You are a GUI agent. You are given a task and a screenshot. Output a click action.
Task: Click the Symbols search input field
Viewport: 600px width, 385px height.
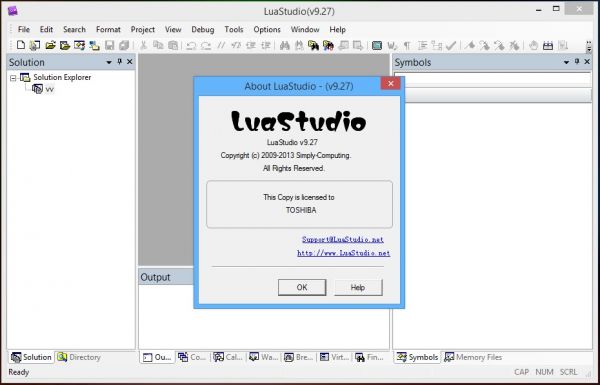pos(492,78)
